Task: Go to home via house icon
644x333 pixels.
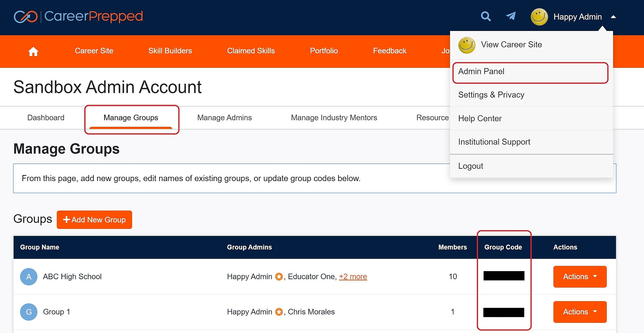Action: click(33, 51)
